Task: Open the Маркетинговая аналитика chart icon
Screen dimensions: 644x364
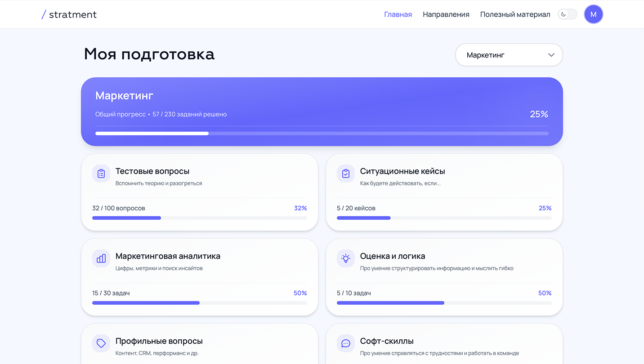Action: (101, 258)
